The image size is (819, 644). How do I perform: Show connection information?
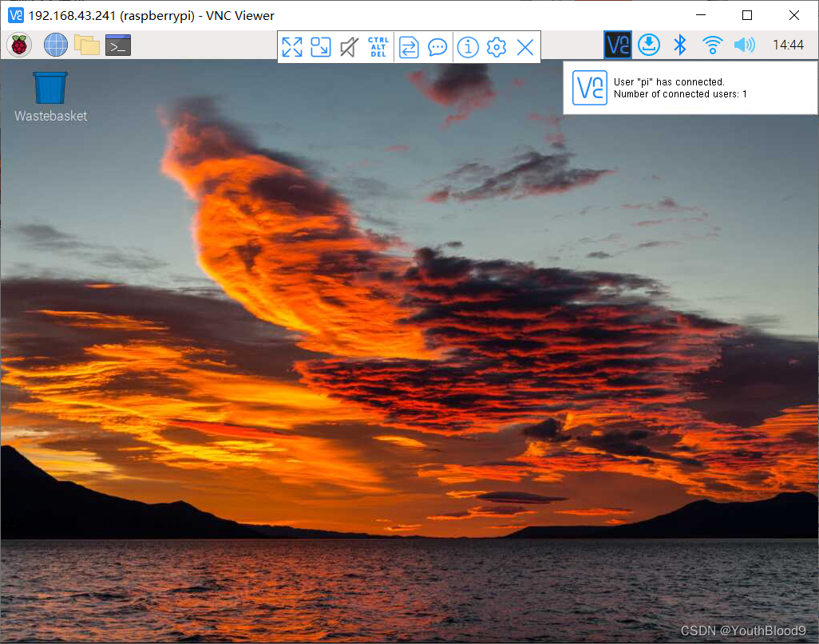[x=468, y=47]
